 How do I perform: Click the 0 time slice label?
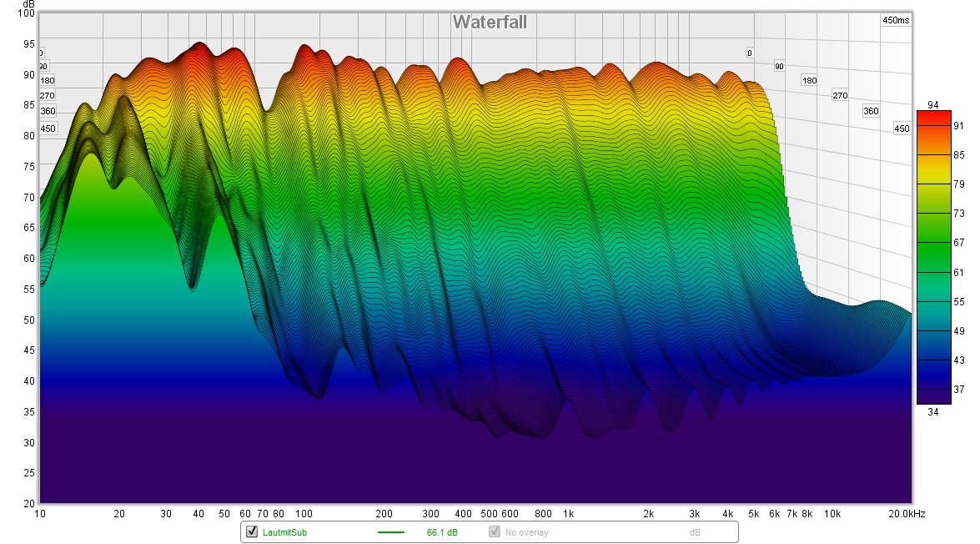pyautogui.click(x=750, y=54)
